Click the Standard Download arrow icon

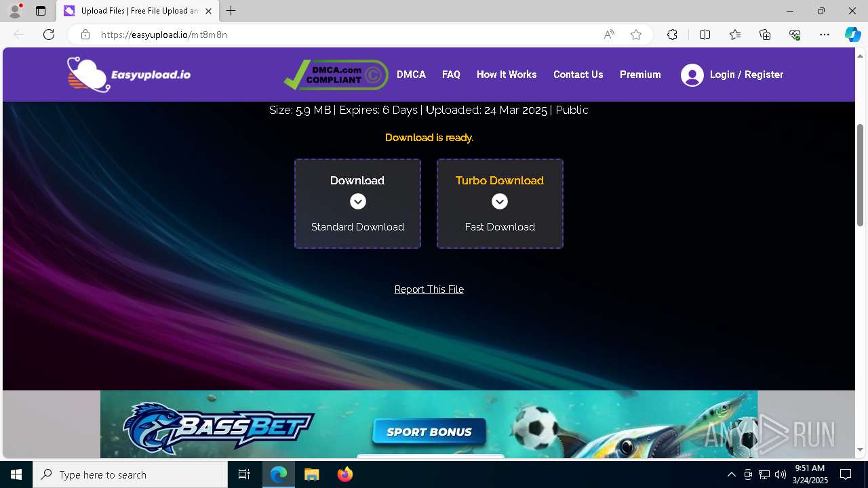[x=358, y=201]
